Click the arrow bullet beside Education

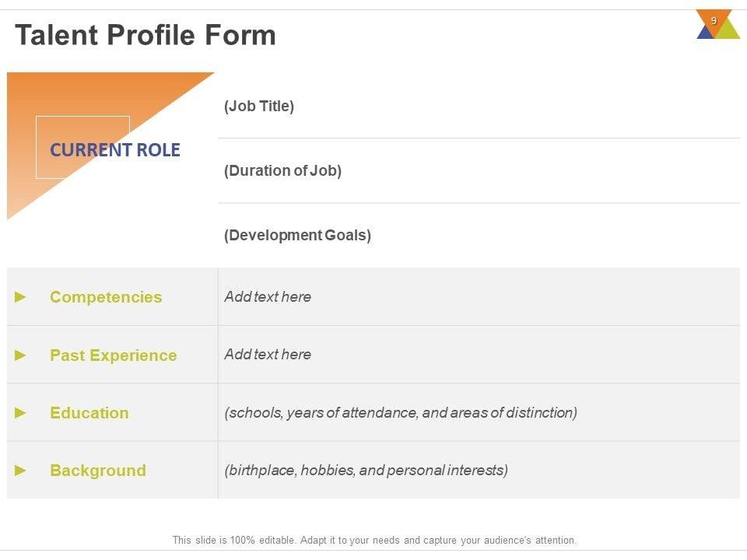[21, 413]
